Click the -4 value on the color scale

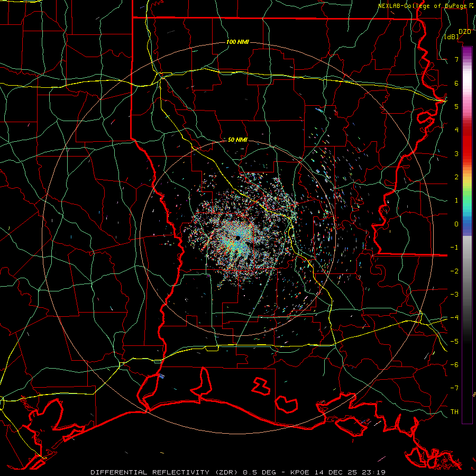click(x=454, y=318)
